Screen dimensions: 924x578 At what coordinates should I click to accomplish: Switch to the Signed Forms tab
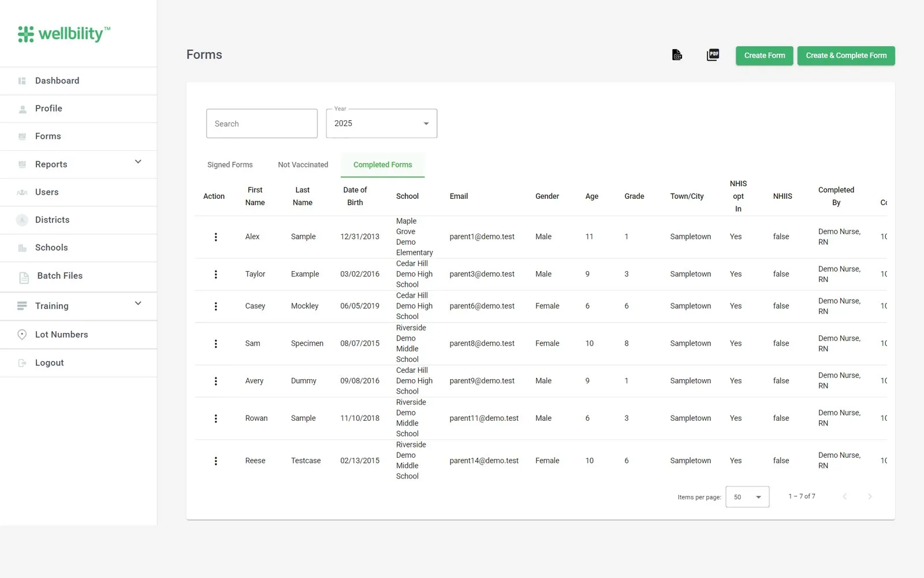tap(230, 165)
